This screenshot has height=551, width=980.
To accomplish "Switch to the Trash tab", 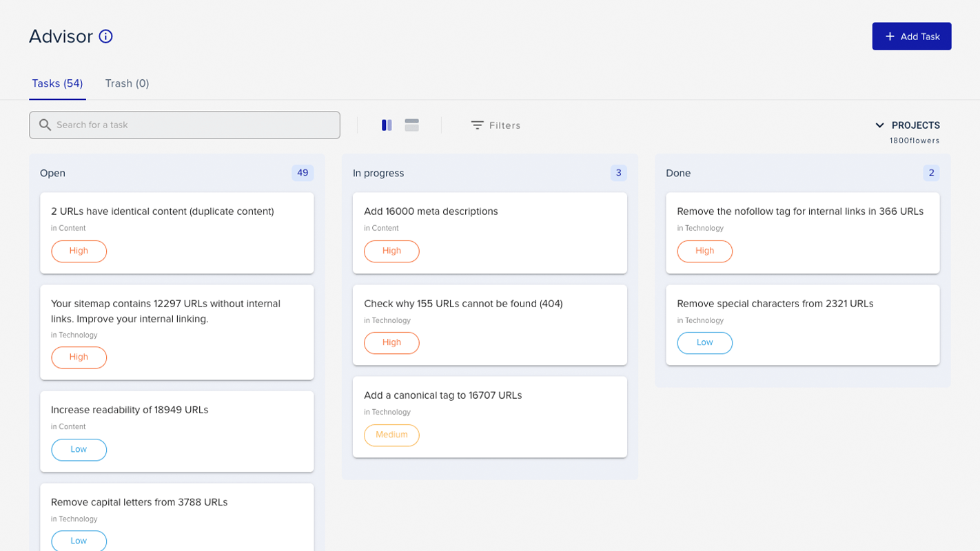I will [x=127, y=83].
